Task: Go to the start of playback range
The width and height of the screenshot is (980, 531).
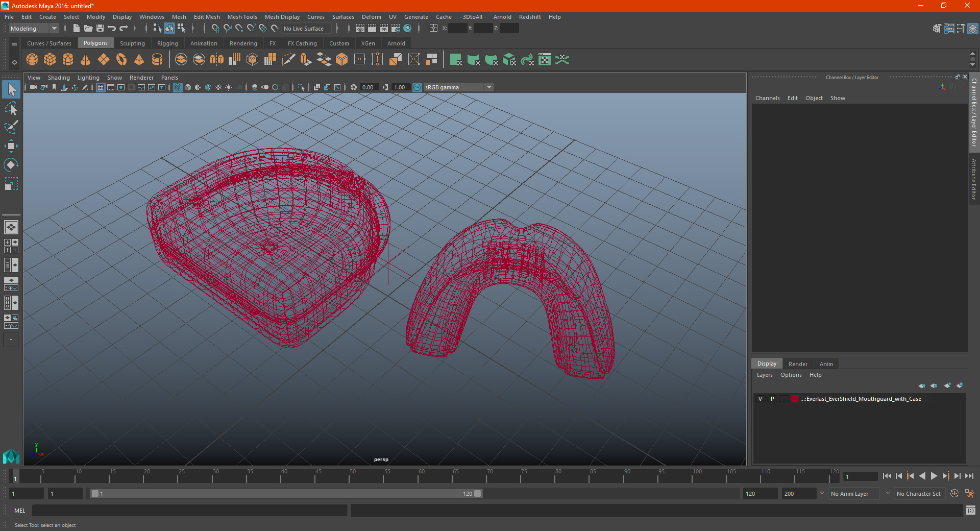Action: point(887,476)
